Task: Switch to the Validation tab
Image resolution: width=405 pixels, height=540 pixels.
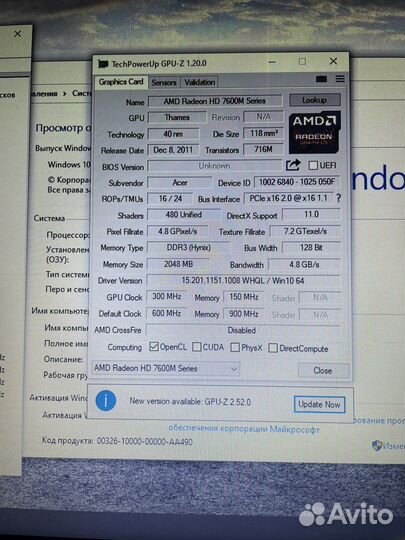Action: point(199,82)
